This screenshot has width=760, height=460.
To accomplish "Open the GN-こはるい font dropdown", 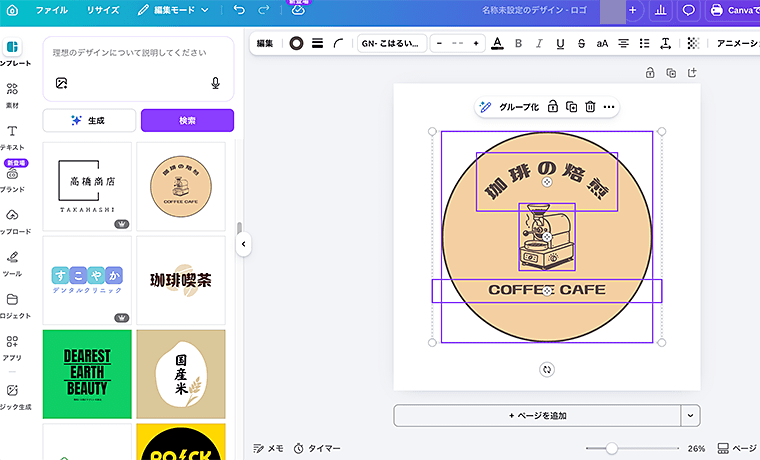I will [392, 44].
